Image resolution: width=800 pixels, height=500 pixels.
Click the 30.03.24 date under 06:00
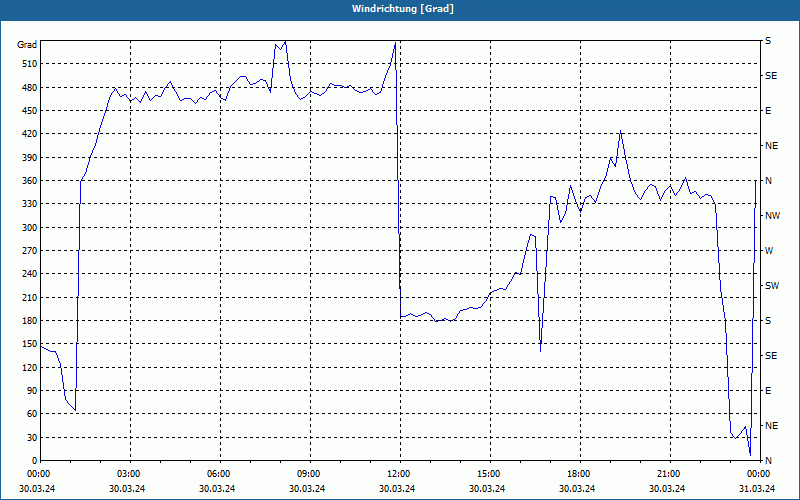tap(217, 489)
